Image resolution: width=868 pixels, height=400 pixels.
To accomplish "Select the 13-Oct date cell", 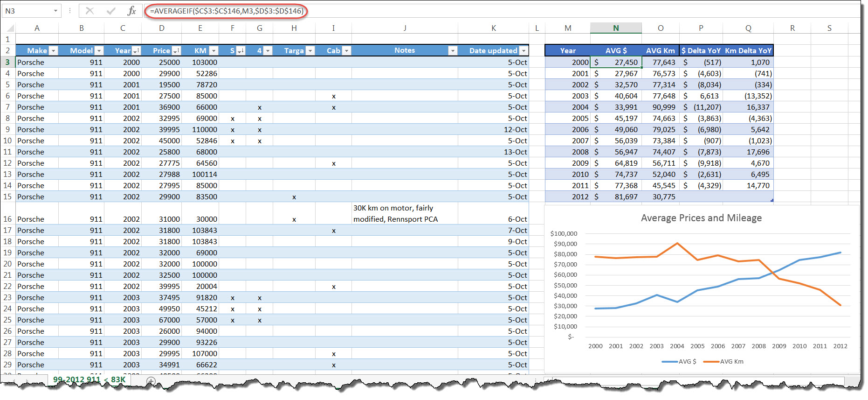I will coord(493,152).
